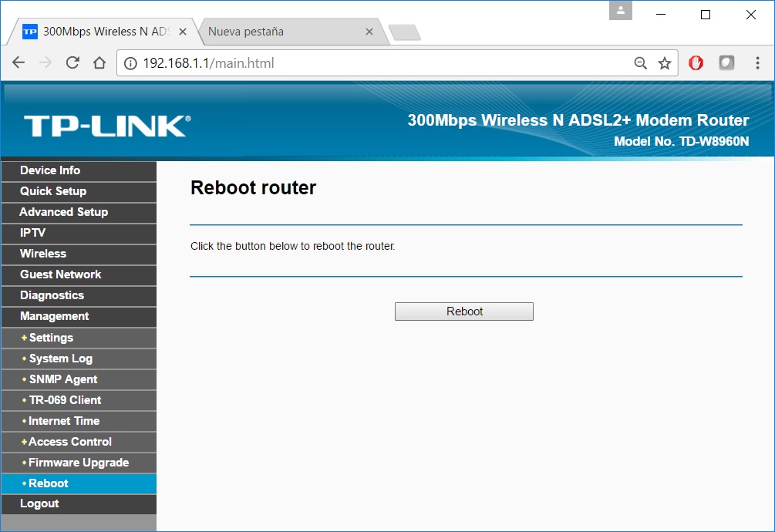Maximize the browser window
This screenshot has height=532, width=775.
click(x=706, y=15)
